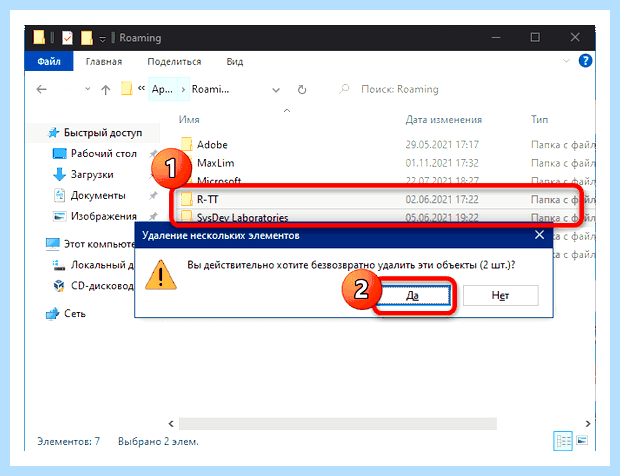
Task: Select the Adobe folder
Action: pyautogui.click(x=212, y=145)
